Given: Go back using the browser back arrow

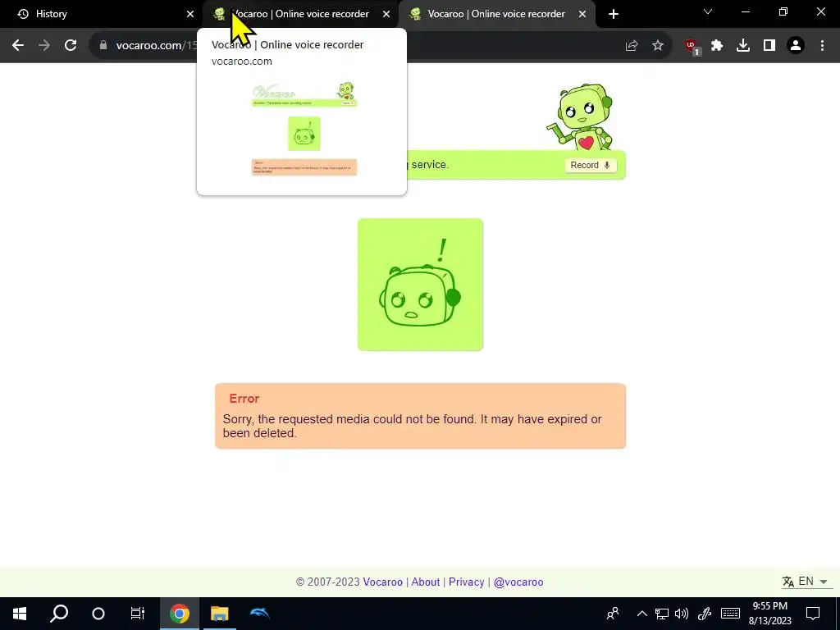Looking at the screenshot, I should [x=18, y=46].
